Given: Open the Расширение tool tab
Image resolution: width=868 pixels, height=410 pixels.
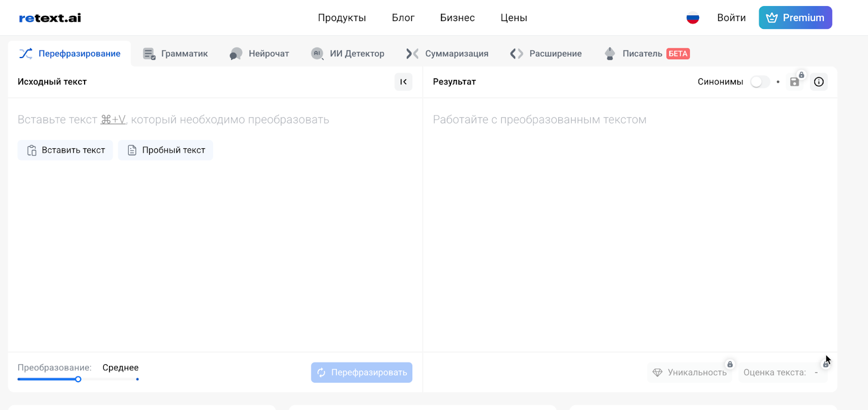Looking at the screenshot, I should 546,54.
